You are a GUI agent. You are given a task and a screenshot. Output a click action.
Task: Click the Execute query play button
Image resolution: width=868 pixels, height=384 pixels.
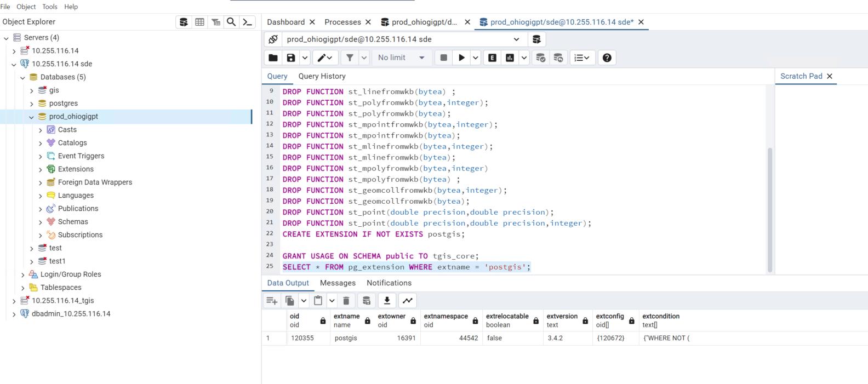pyautogui.click(x=461, y=58)
